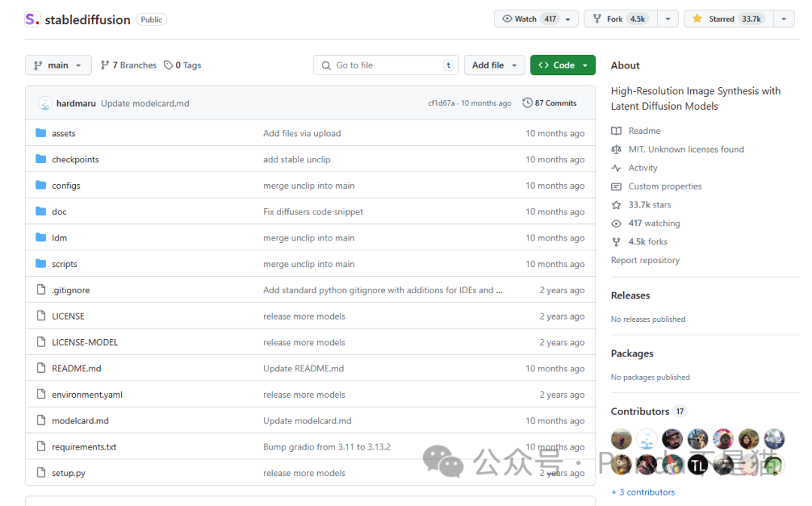Click the Go to file search field
The width and height of the screenshot is (812, 506).
tap(386, 65)
